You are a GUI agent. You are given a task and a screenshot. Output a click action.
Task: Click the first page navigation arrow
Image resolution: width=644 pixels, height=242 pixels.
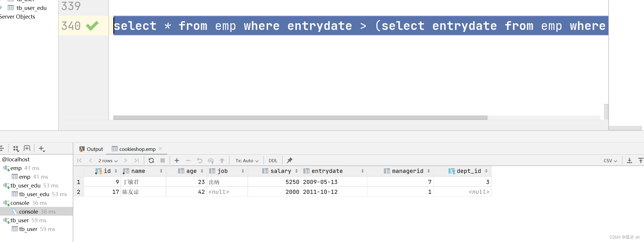79,160
